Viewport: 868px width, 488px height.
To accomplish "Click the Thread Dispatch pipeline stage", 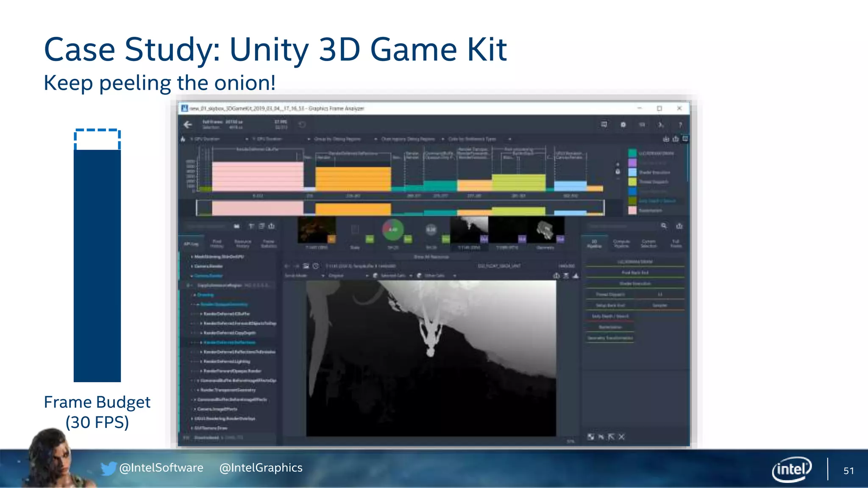I will (x=610, y=294).
